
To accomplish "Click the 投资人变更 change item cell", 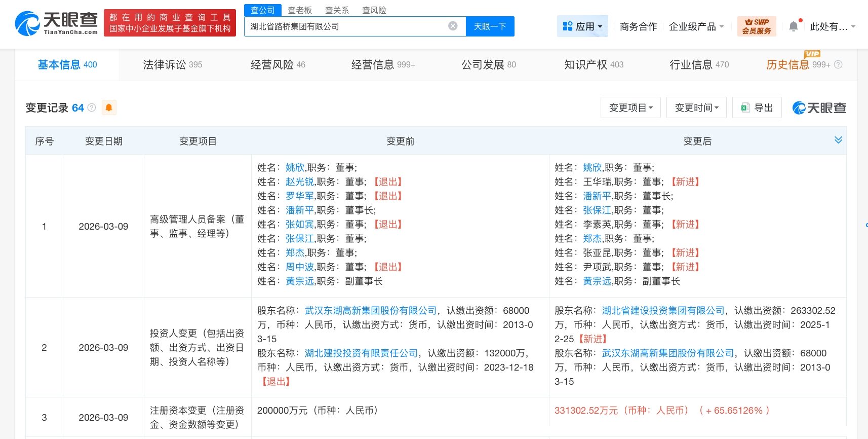I will (198, 347).
